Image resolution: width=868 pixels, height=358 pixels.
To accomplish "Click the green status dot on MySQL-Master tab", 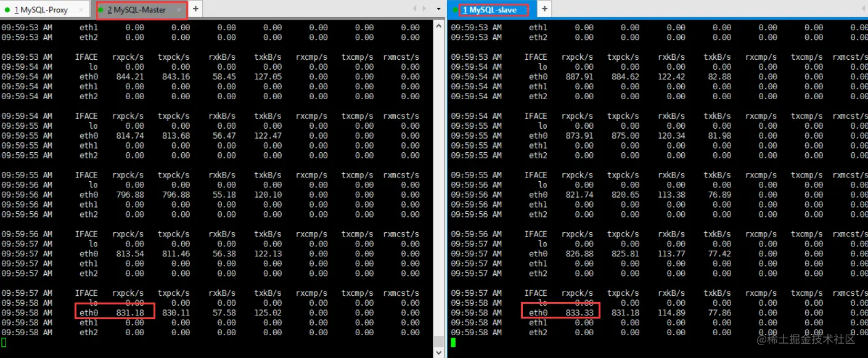I will [x=100, y=10].
